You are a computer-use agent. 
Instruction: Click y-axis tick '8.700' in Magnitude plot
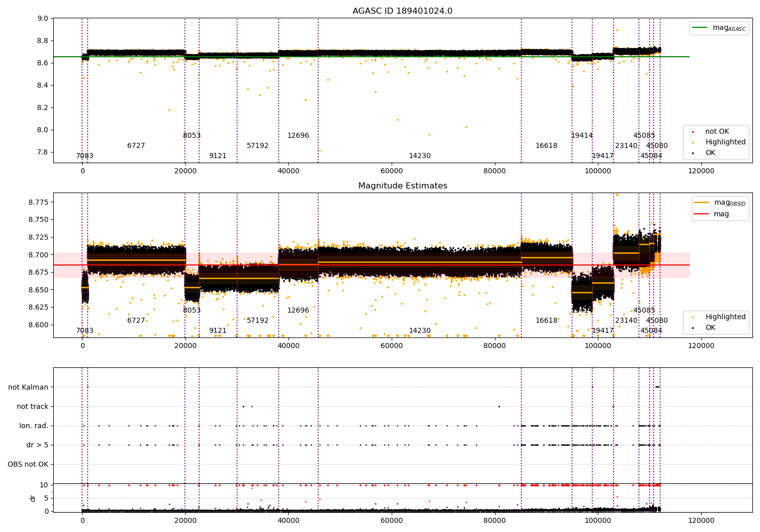pyautogui.click(x=39, y=255)
